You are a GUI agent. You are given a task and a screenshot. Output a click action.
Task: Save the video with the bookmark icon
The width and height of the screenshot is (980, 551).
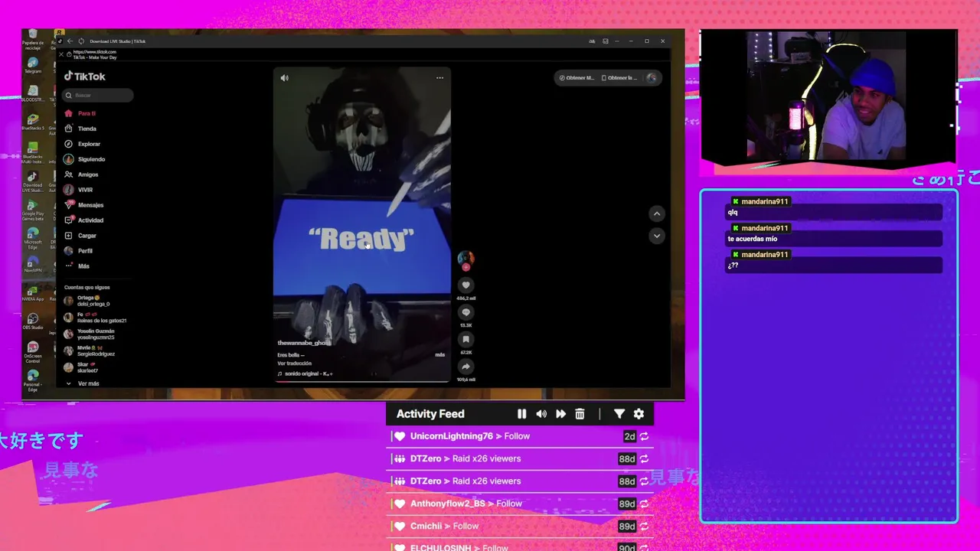[x=465, y=340]
